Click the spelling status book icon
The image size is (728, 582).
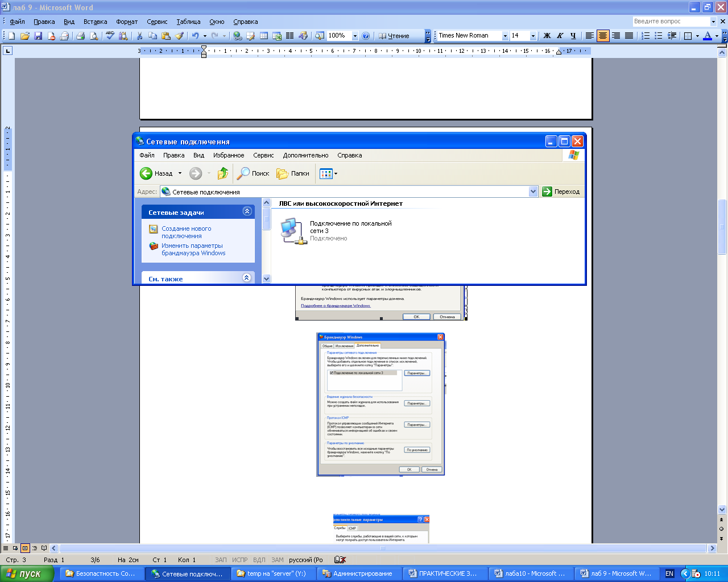point(340,560)
